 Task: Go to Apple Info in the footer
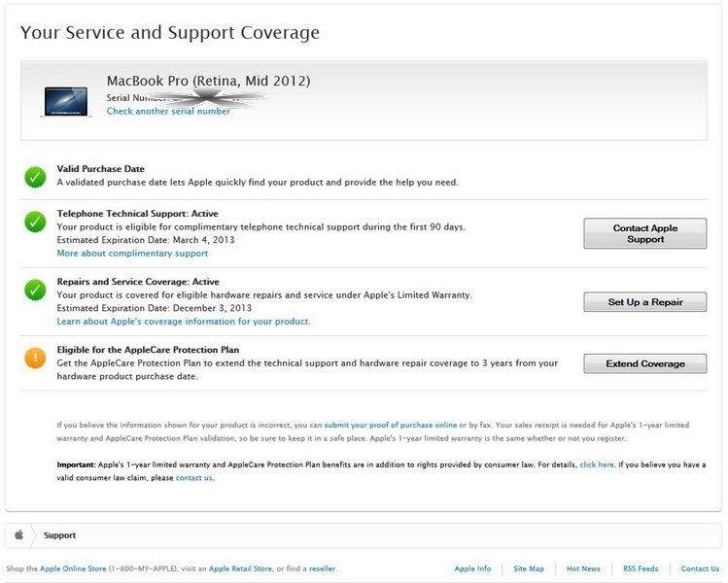tap(472, 568)
